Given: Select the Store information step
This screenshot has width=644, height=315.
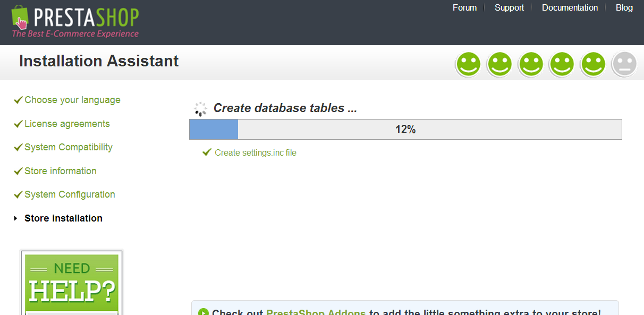Looking at the screenshot, I should (x=61, y=171).
